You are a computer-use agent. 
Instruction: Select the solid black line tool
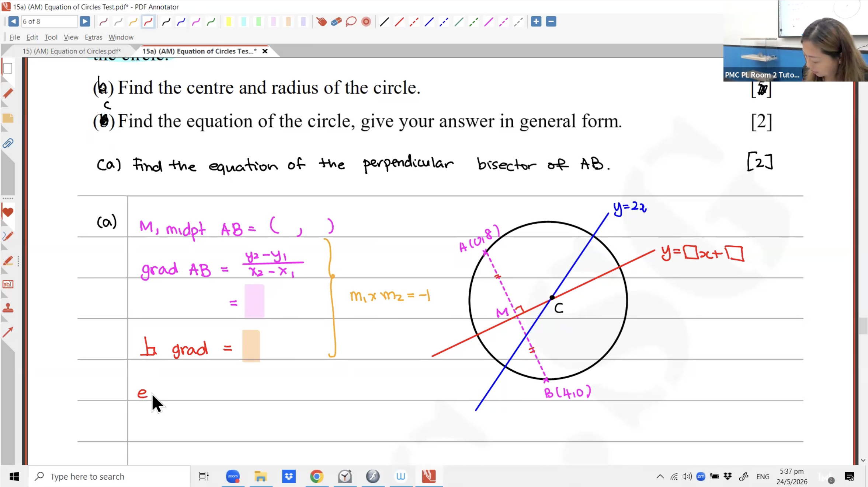click(x=384, y=22)
